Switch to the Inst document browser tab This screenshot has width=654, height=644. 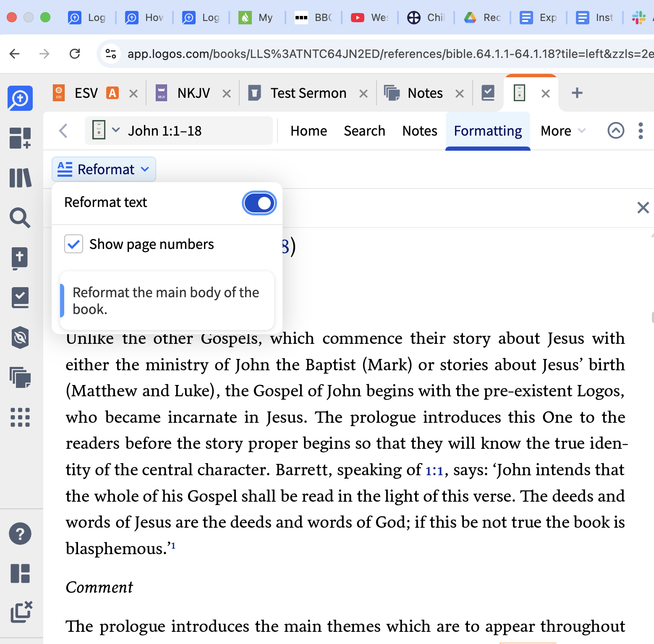click(x=595, y=18)
